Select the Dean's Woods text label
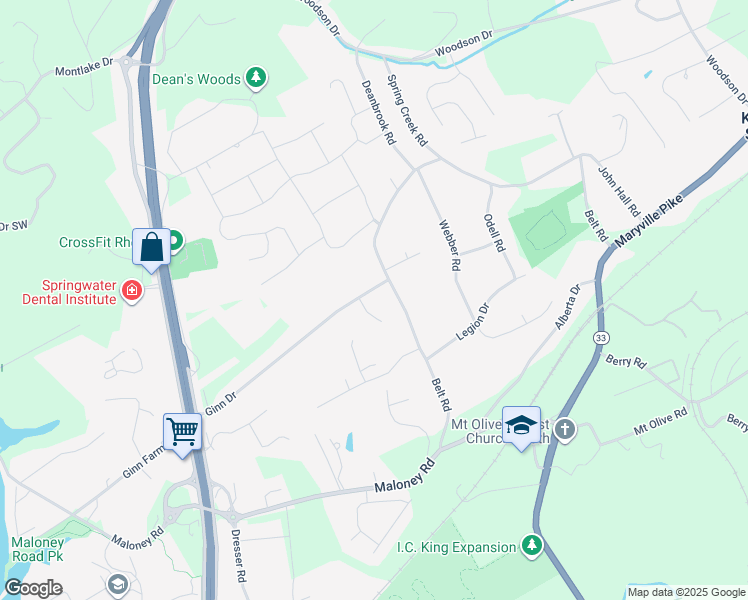The height and width of the screenshot is (600, 748). click(x=196, y=79)
